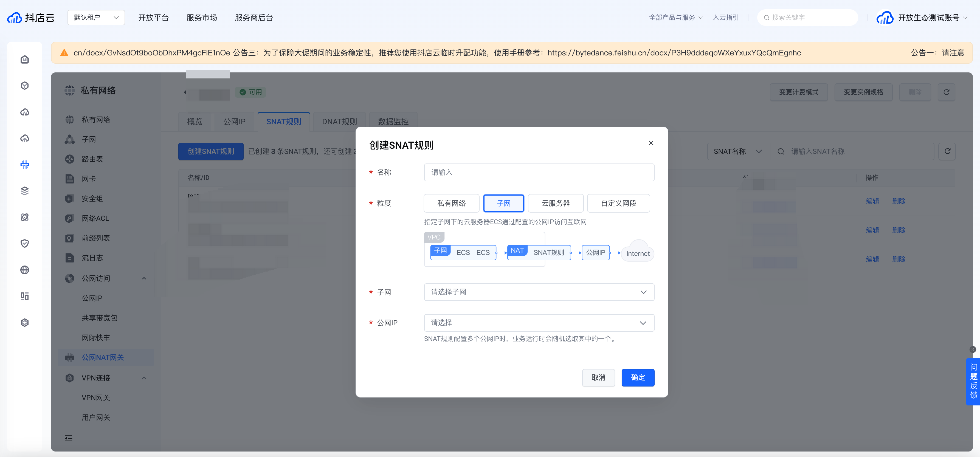Open the 问题反馈 feedback tab
Image resolution: width=980 pixels, height=457 pixels.
(973, 381)
